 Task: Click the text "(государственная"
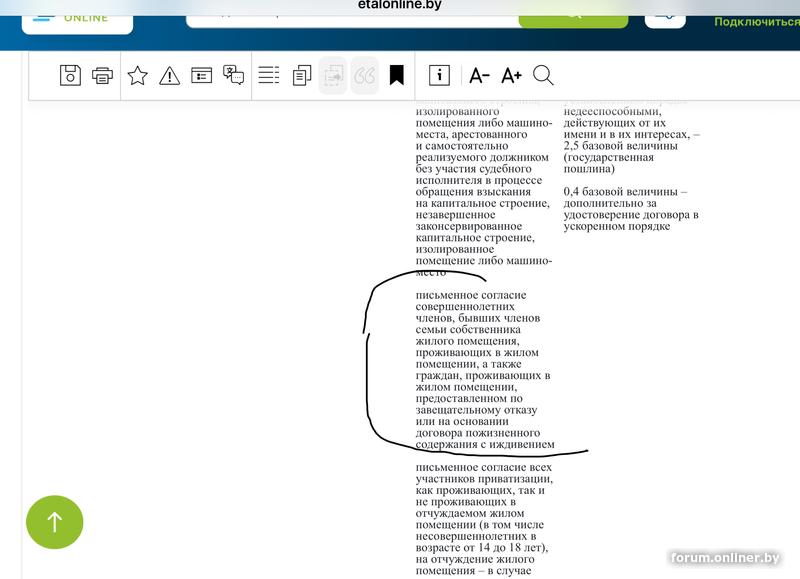click(x=609, y=157)
